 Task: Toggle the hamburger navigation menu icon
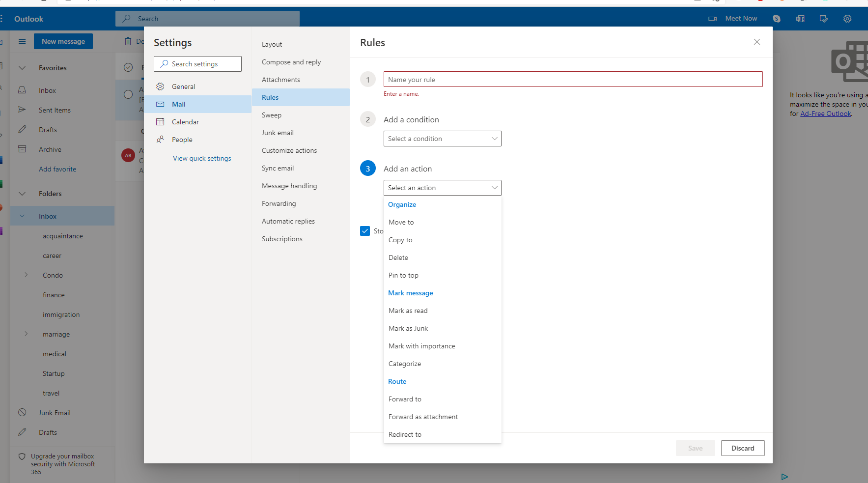(22, 41)
